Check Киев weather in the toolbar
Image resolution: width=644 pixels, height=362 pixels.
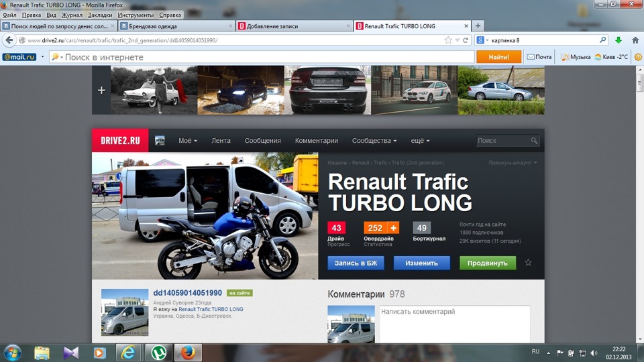612,57
